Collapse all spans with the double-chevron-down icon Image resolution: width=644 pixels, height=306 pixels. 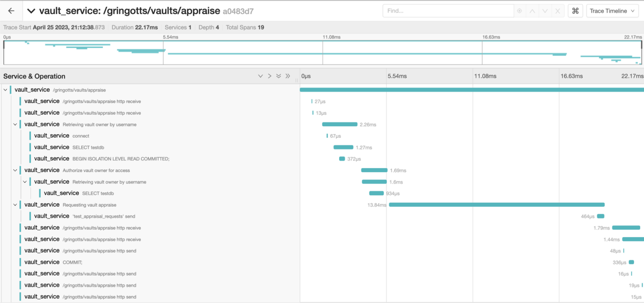tap(279, 76)
